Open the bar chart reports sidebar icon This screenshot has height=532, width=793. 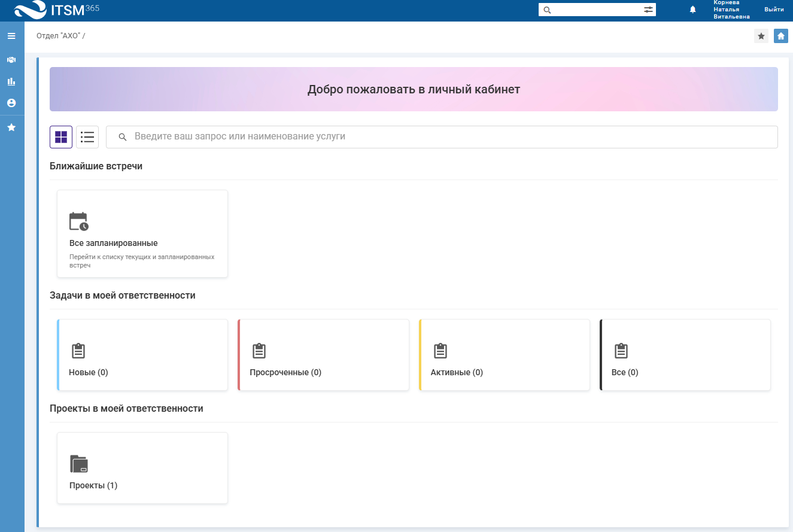11,81
